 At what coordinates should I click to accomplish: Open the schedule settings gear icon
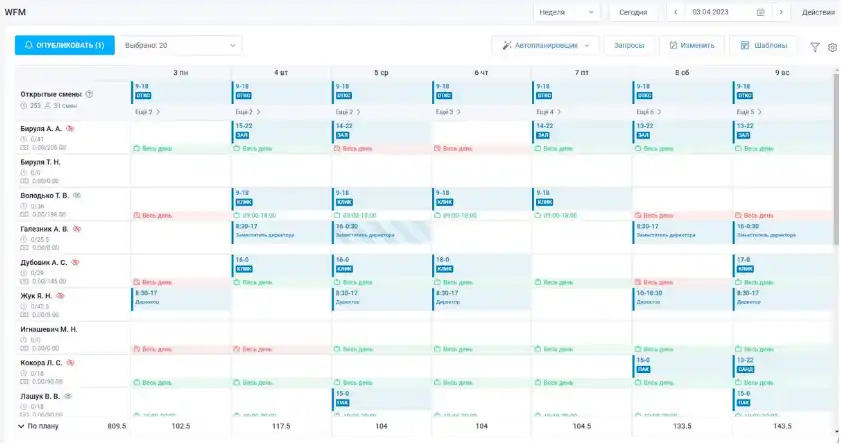click(832, 47)
